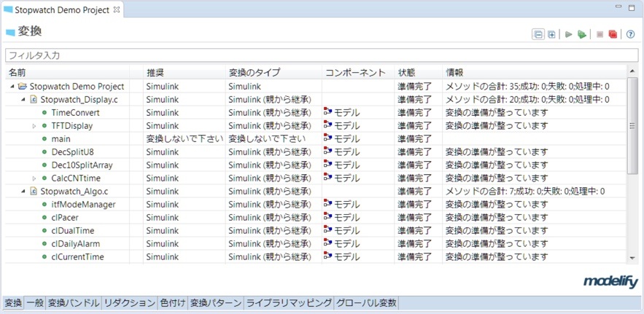This screenshot has width=644, height=314.
Task: Sort by the 情報 column header
Action: click(535, 73)
